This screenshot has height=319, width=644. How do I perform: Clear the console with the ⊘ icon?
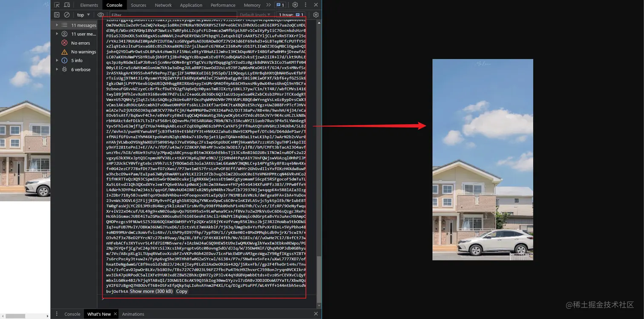66,14
